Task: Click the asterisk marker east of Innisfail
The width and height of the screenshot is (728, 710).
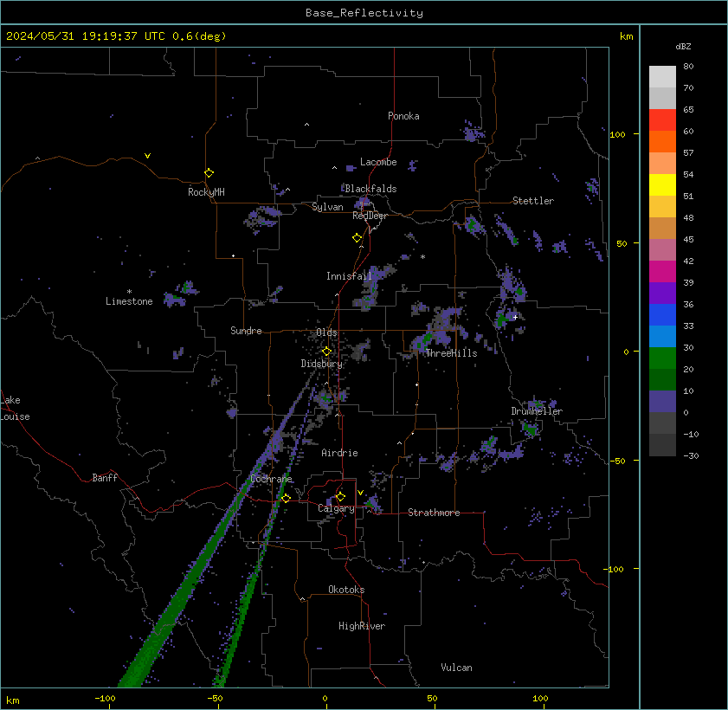Action: coord(422,257)
